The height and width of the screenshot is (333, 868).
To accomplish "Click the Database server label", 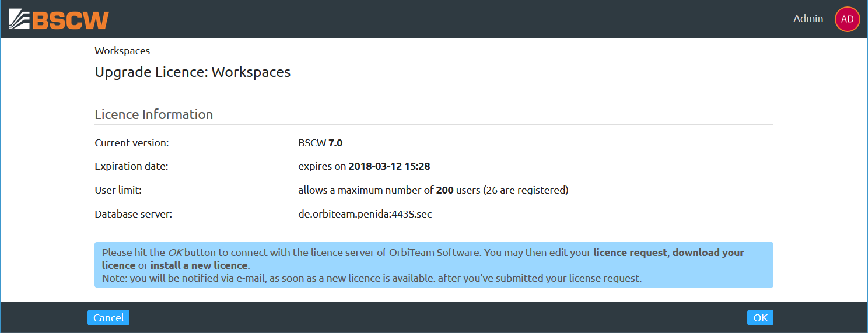I will [133, 214].
